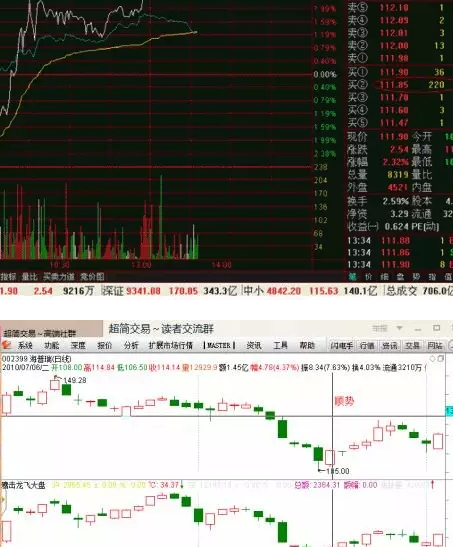Switch to the 买卖力道 tab
The height and width of the screenshot is (547, 453).
(59, 277)
